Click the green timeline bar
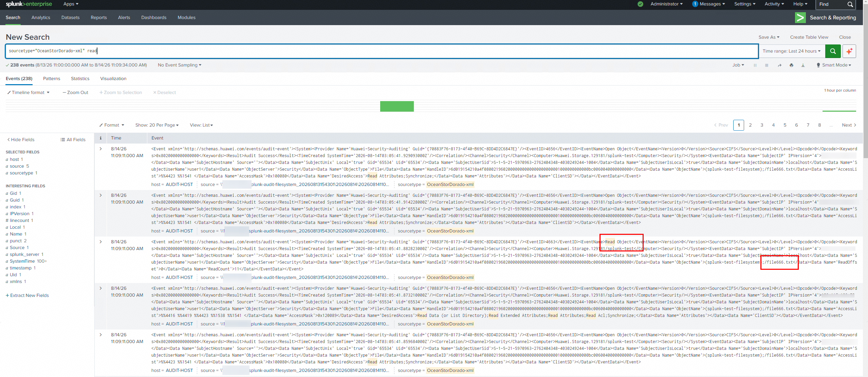 tap(397, 106)
